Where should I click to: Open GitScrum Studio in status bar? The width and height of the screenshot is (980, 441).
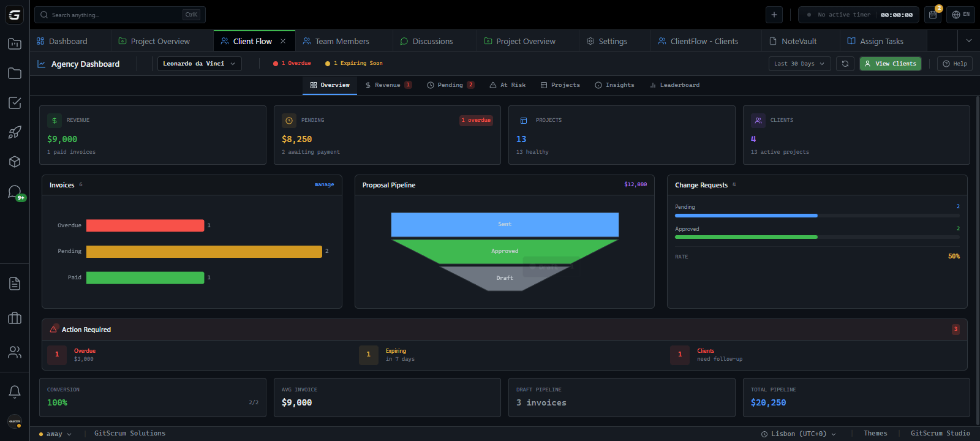coord(940,433)
